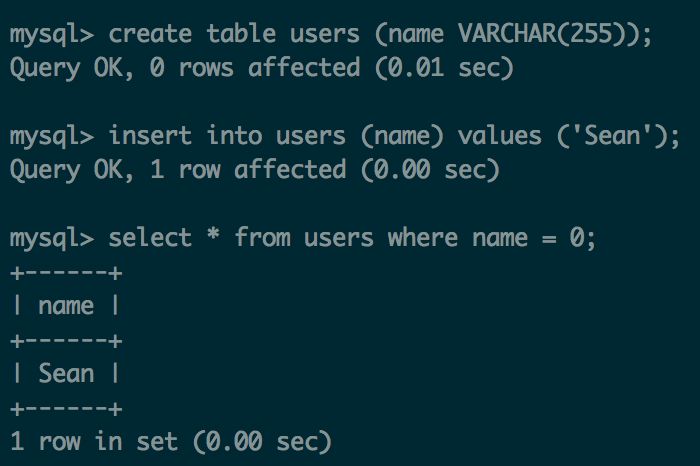Click the 'Sean' row in result table
The image size is (700, 466).
point(66,374)
